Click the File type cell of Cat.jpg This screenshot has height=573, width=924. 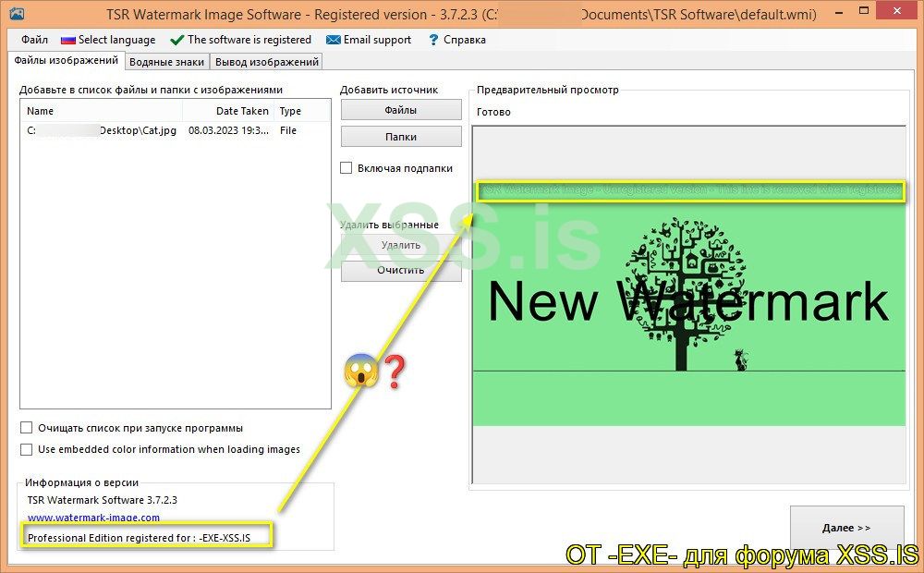click(288, 130)
